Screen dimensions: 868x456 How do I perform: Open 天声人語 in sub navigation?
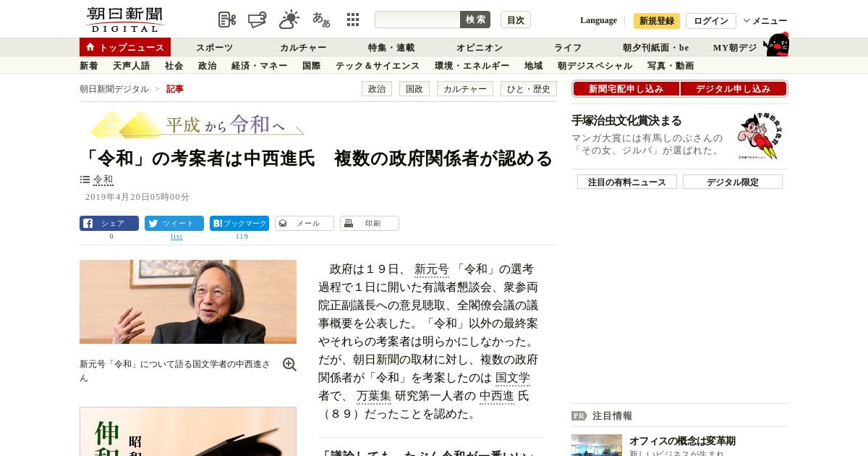[x=132, y=66]
